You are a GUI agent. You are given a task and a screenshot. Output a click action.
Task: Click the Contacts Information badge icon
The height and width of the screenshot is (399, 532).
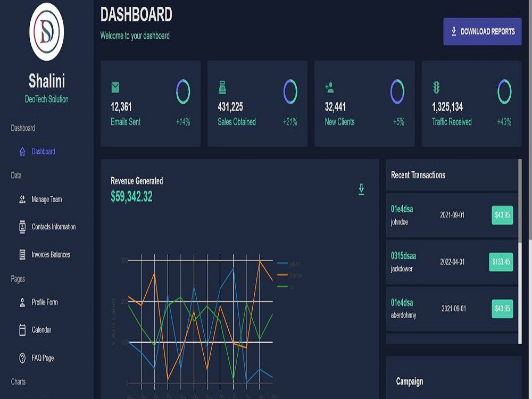point(22,227)
